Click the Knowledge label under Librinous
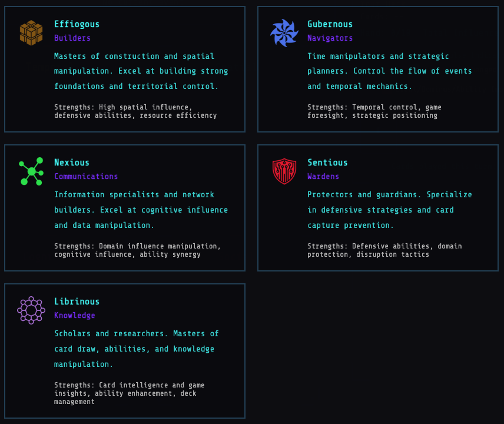Viewport: 504px width, 424px height. point(74,316)
